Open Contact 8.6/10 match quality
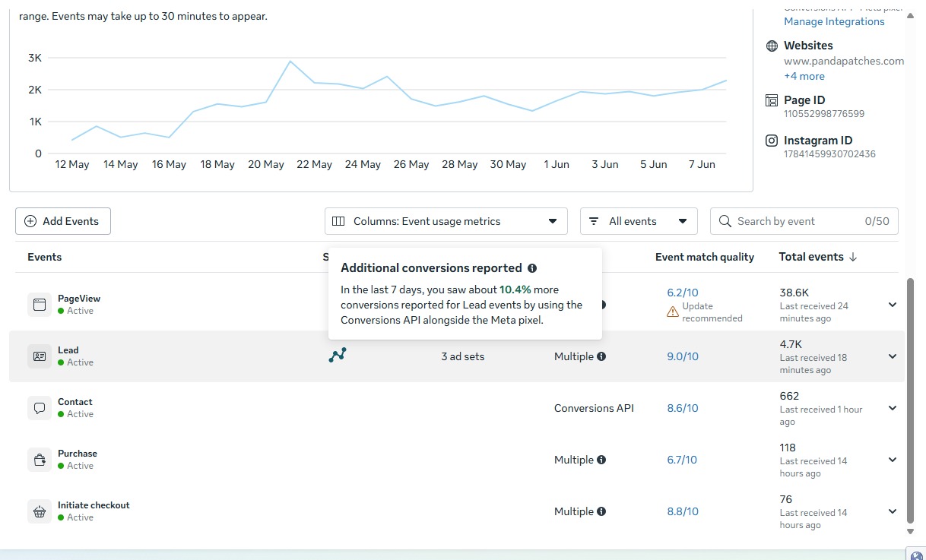Viewport: 926px width, 560px height. [x=683, y=408]
